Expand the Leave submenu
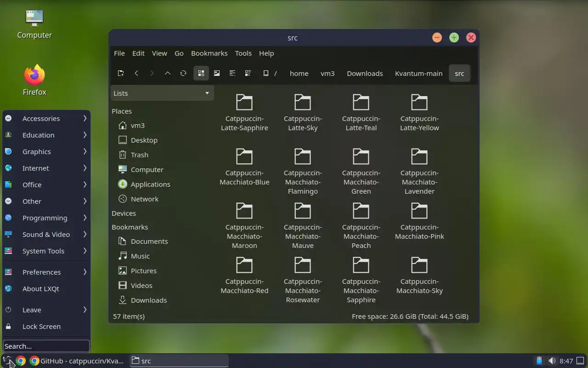 tap(46, 310)
